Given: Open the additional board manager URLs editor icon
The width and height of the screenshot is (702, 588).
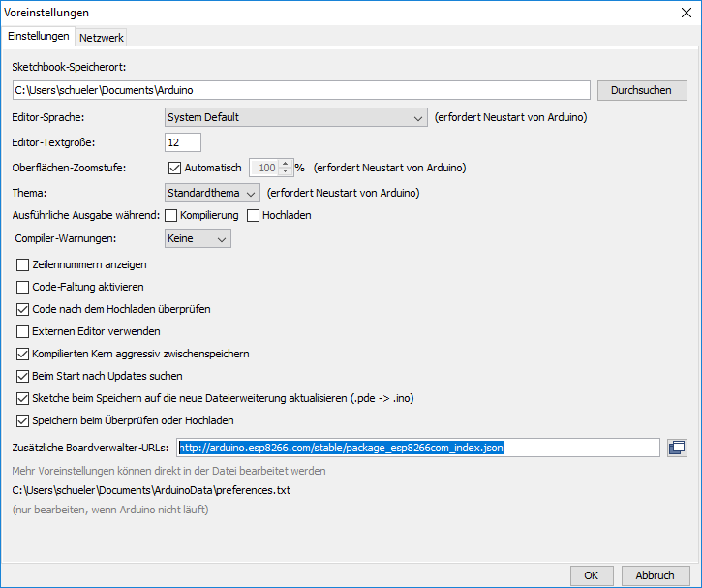Looking at the screenshot, I should pos(677,448).
